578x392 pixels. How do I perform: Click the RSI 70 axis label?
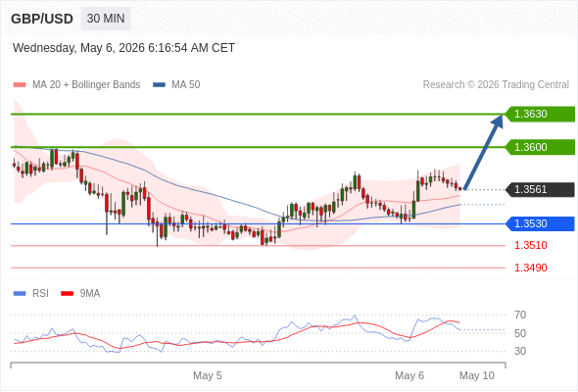(x=520, y=315)
